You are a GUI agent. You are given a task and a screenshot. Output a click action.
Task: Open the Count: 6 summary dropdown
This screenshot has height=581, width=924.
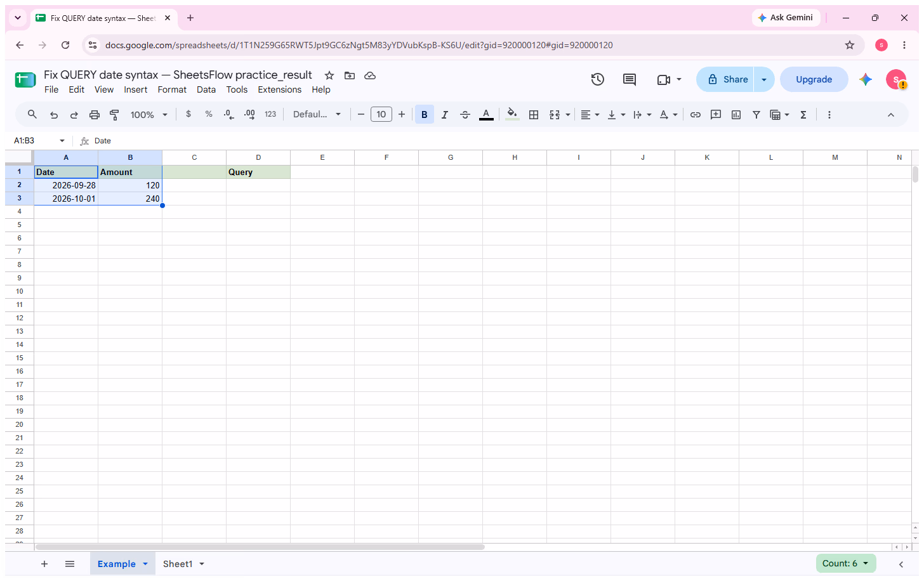(846, 563)
